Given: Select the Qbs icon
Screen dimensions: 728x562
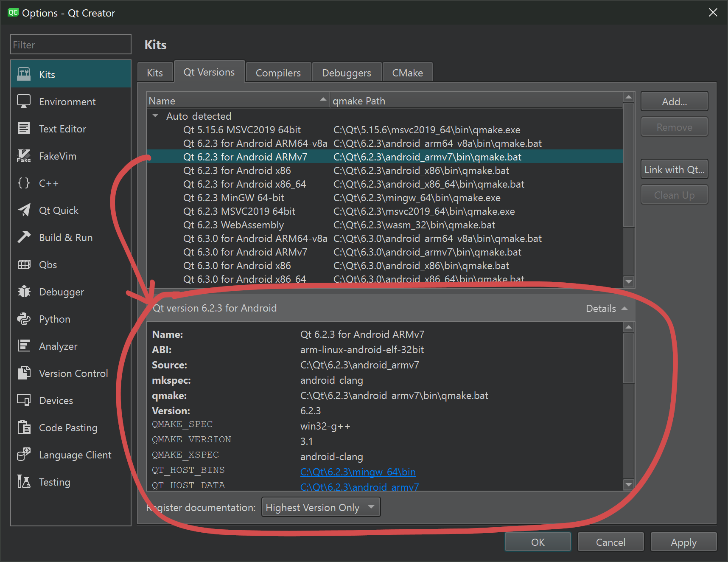Looking at the screenshot, I should pos(24,264).
